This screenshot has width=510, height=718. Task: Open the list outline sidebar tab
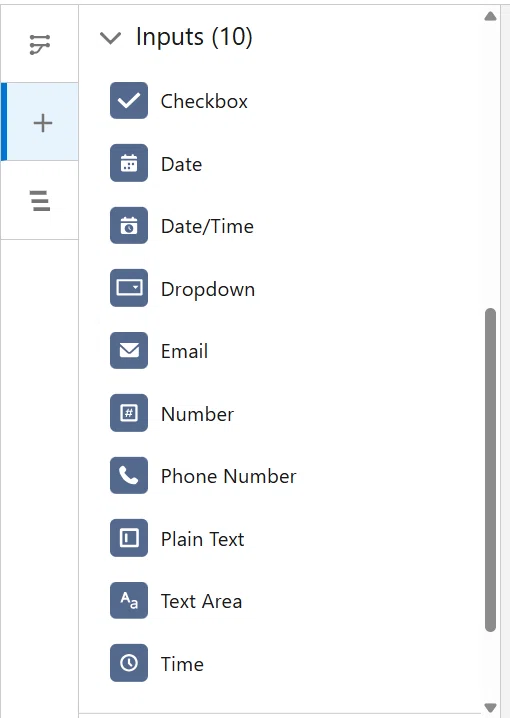point(40,200)
